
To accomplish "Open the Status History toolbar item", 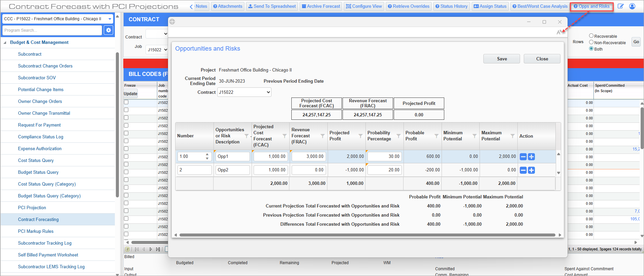I will 451,6.
